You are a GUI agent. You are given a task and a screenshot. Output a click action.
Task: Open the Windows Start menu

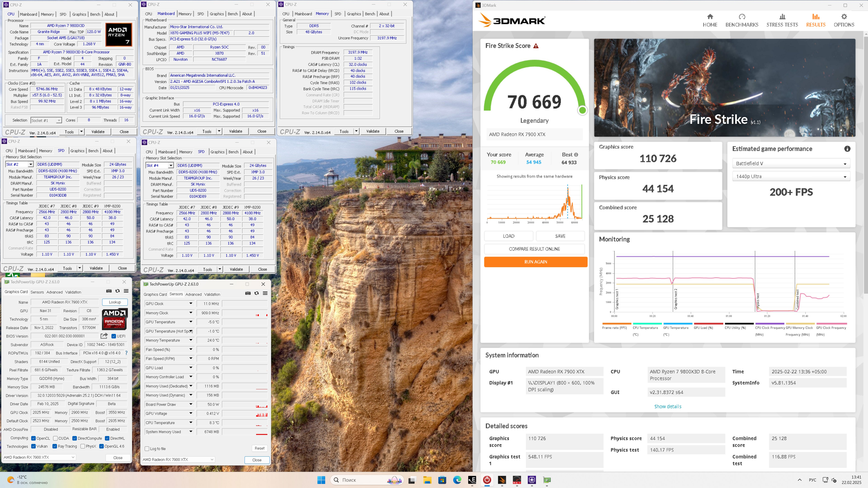tap(321, 480)
